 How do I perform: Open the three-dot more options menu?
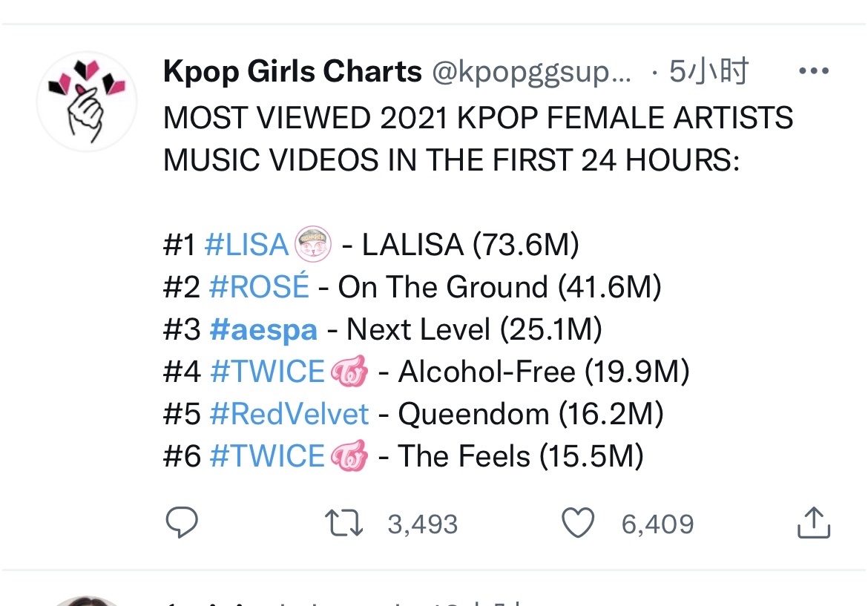point(814,71)
